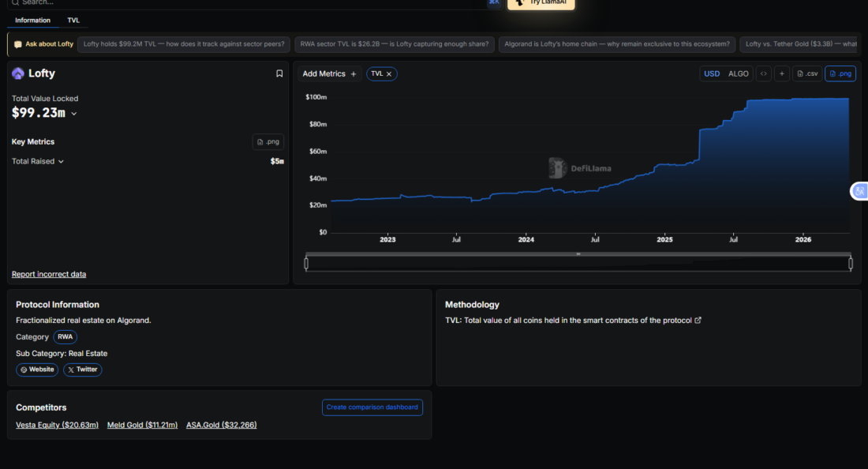This screenshot has height=469, width=868.
Task: Expand the $99.23m Total Value Locked breakdown
Action: (74, 114)
